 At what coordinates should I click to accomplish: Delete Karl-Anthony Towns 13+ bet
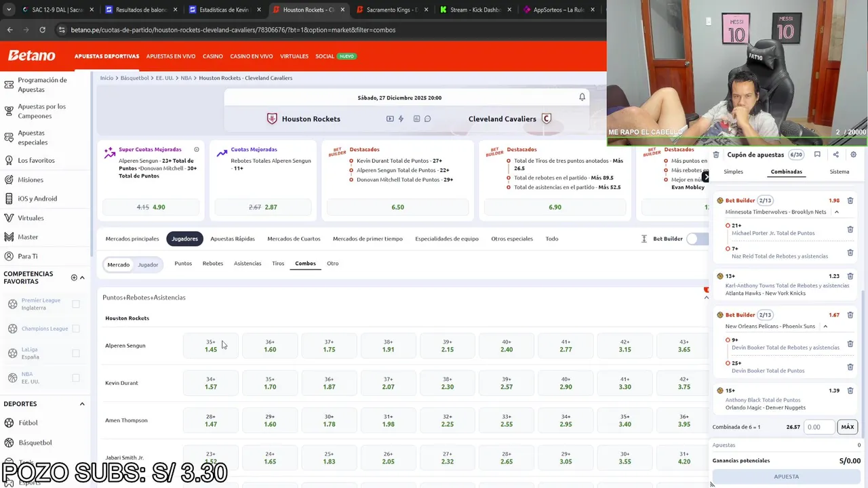850,276
